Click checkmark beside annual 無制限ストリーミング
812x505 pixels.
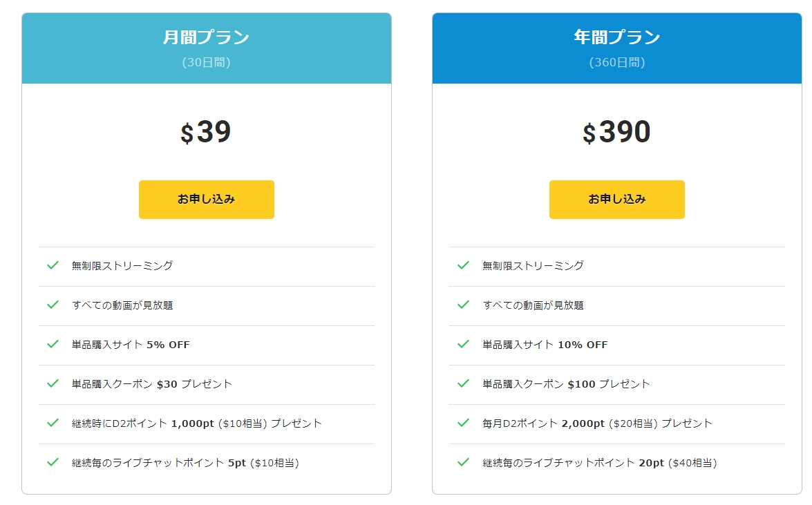464,265
